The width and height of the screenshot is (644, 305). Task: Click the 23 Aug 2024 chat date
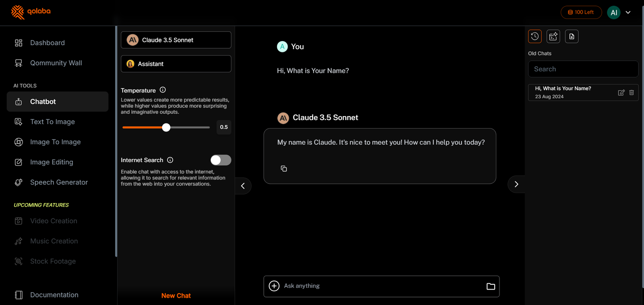tap(549, 97)
